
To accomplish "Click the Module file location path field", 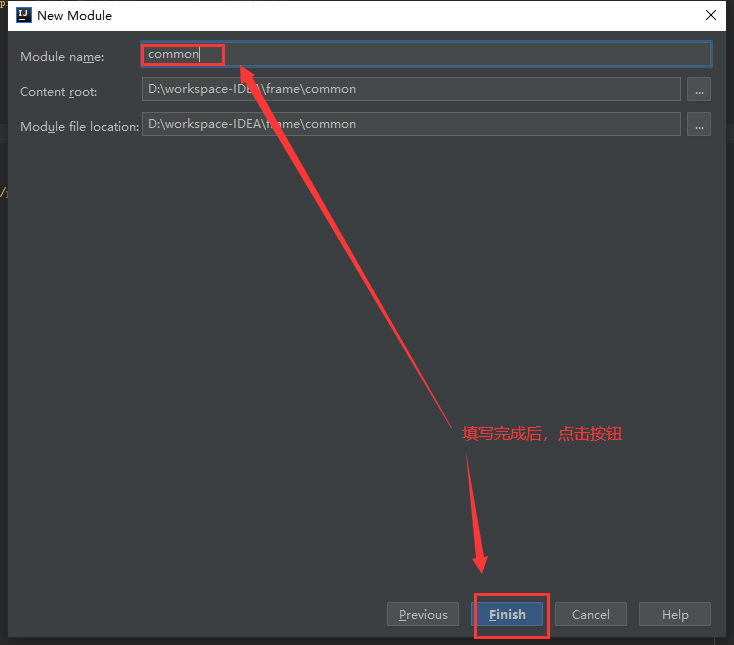I will click(411, 124).
